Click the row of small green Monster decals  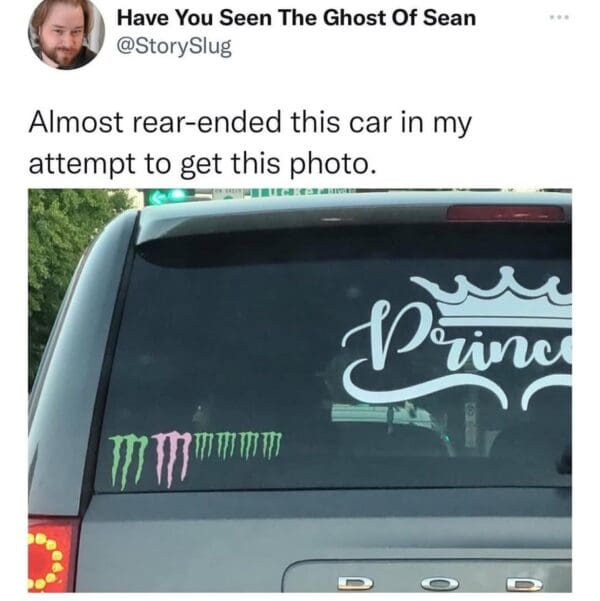click(238, 445)
